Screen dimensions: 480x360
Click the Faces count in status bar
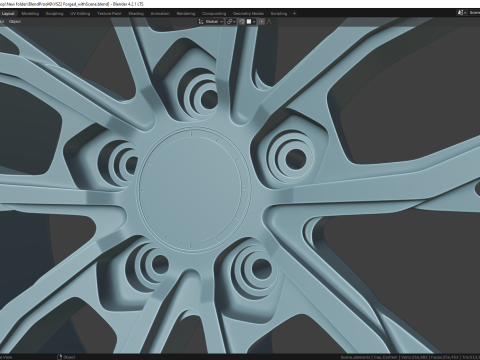pyautogui.click(x=444, y=357)
